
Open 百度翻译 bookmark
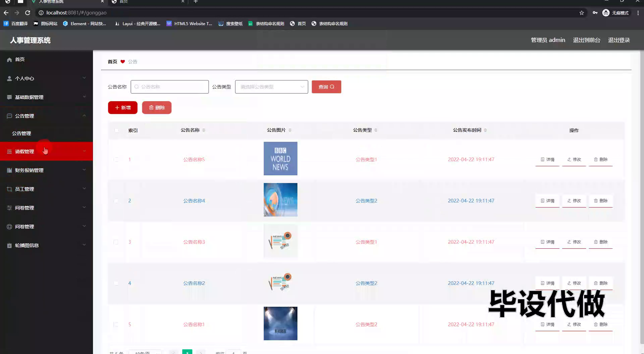(x=15, y=23)
